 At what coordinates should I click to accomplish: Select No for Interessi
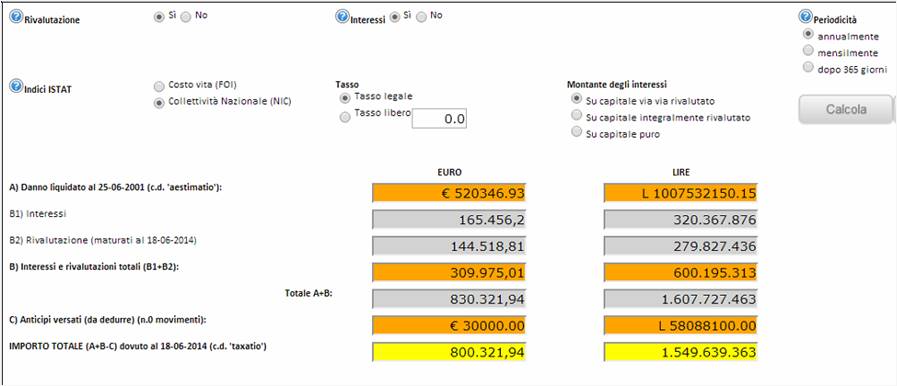422,17
